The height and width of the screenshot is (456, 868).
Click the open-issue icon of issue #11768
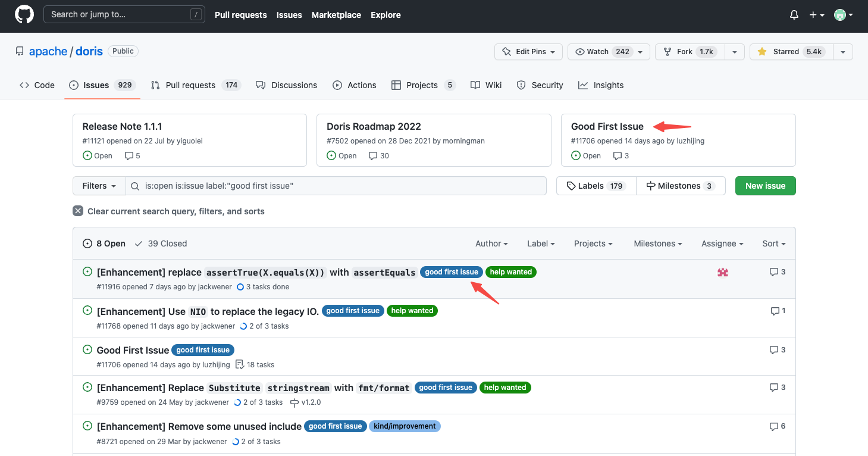87,310
